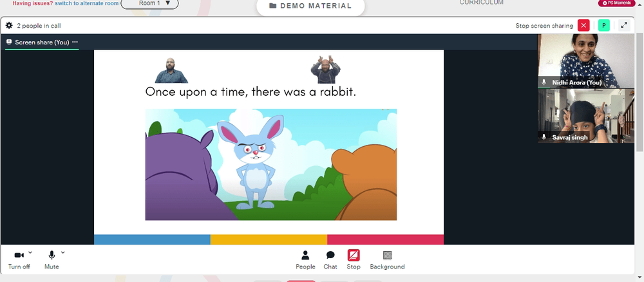This screenshot has width=644, height=282.
Task: Click the rabbit-ears gesture man image
Action: click(325, 70)
